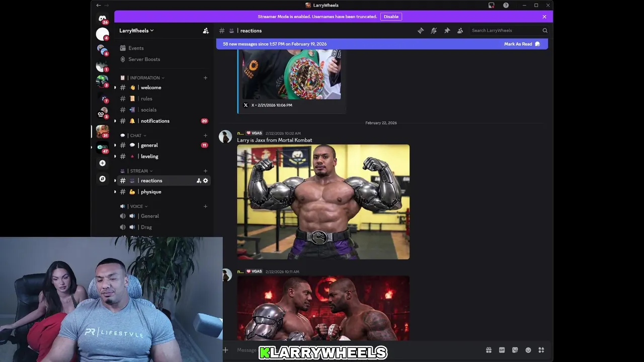This screenshot has width=644, height=362.
Task: Toggle member list icon
Action: [x=460, y=31]
